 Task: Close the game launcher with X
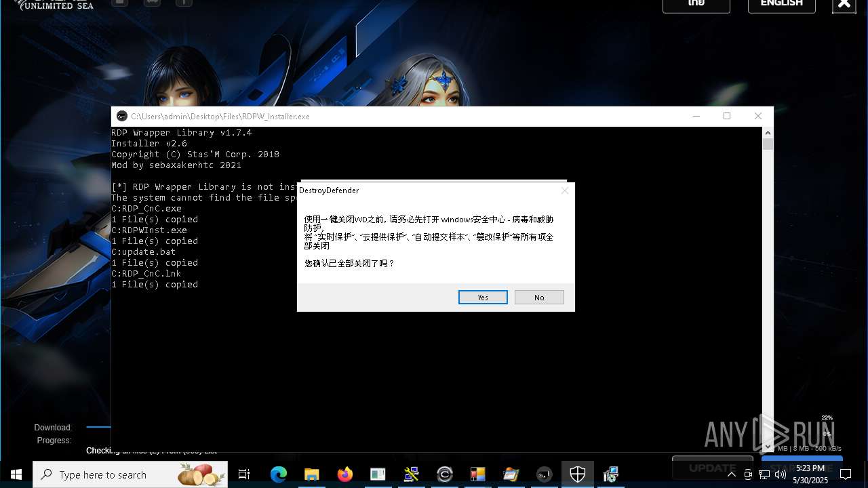(844, 4)
